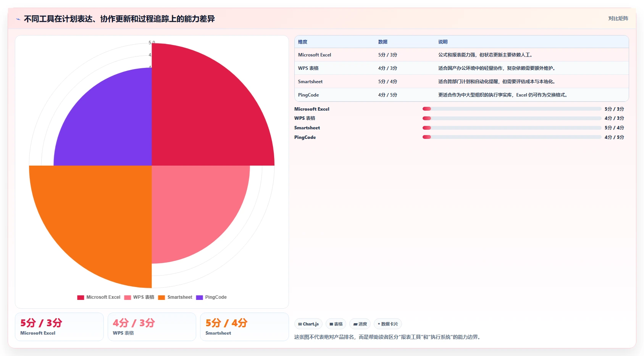This screenshot has width=644, height=356.
Task: Click Smartsheet label beside progress bar
Action: pos(307,128)
